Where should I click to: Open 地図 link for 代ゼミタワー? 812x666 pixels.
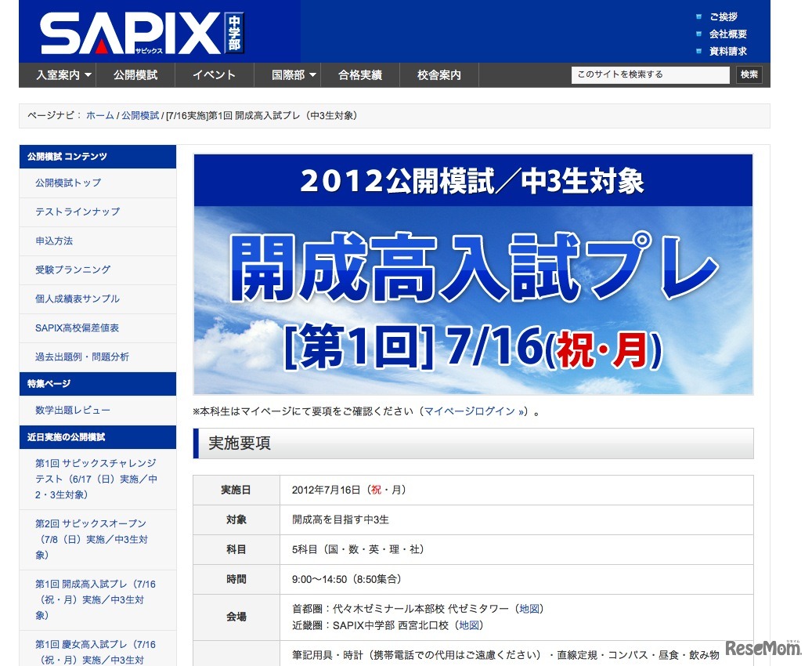click(x=529, y=609)
